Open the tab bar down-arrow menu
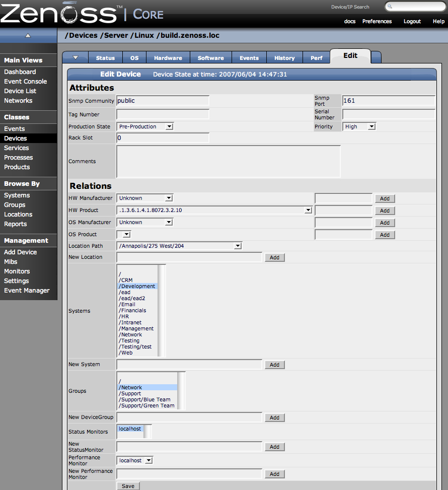The height and width of the screenshot is (490, 448). [75, 57]
